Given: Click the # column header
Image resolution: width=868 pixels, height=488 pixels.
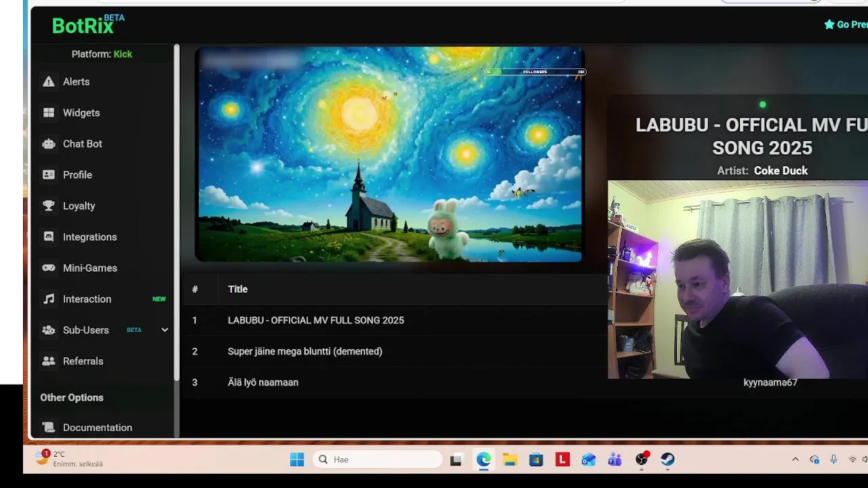Looking at the screenshot, I should coord(195,289).
